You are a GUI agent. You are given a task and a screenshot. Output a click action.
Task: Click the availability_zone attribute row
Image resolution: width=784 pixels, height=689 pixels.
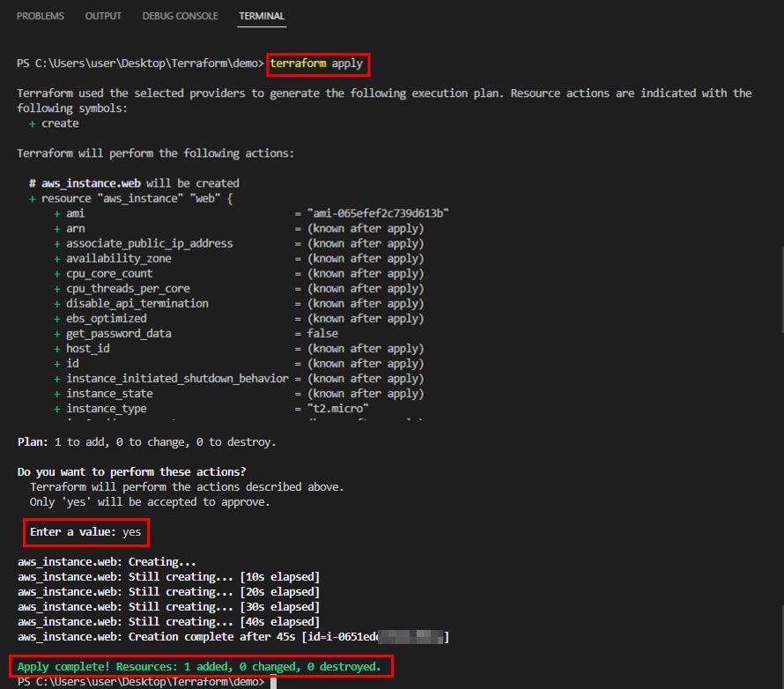(119, 258)
